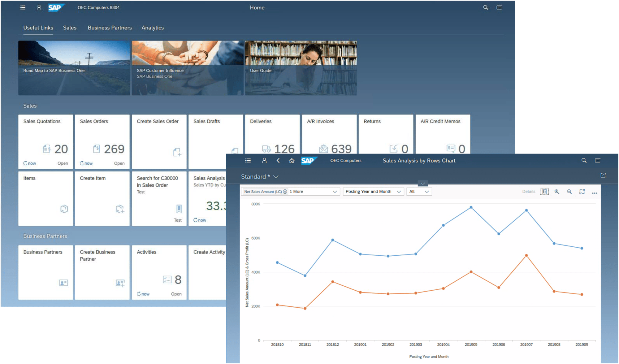This screenshot has height=364, width=619.
Task: Zoom out on the sales chart
Action: pos(569,192)
